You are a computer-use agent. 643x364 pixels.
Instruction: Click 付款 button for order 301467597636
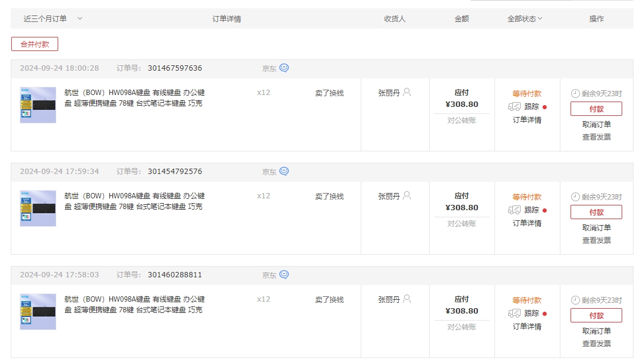click(596, 109)
